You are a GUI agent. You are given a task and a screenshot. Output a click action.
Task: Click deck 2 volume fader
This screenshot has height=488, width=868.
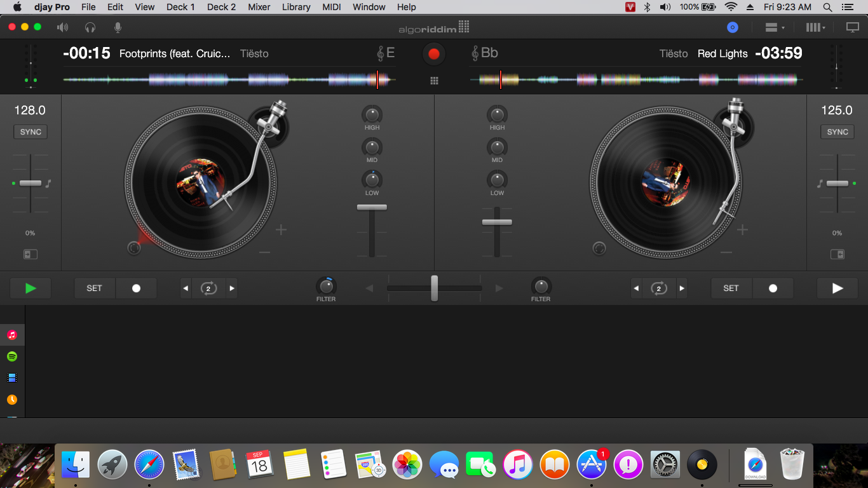tap(497, 222)
